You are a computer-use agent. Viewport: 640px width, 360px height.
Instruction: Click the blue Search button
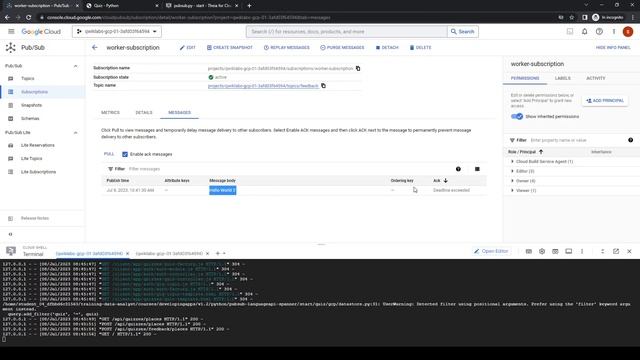click(463, 31)
